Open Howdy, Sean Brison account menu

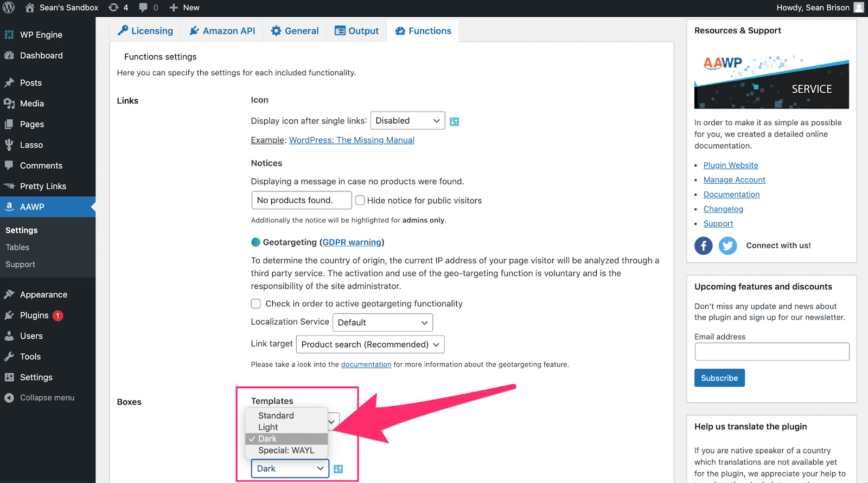[x=813, y=8]
